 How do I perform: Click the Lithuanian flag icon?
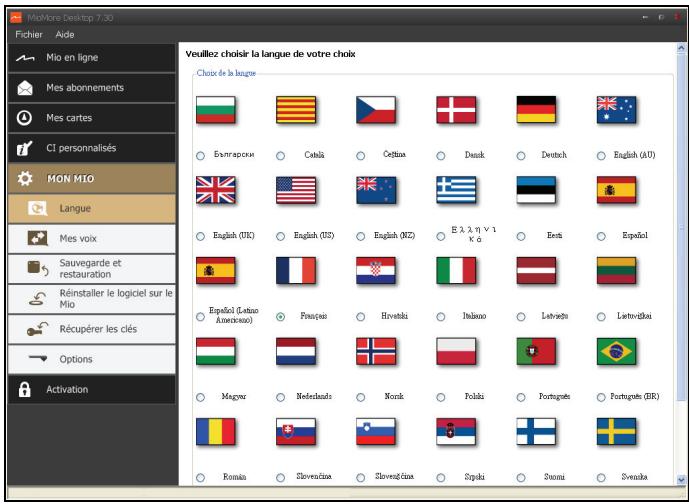pos(616,270)
